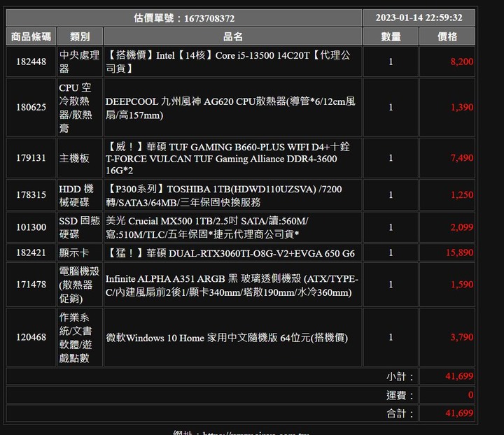
Task: Click the 作業系統/文書軟體 category cell
Action: pos(80,337)
